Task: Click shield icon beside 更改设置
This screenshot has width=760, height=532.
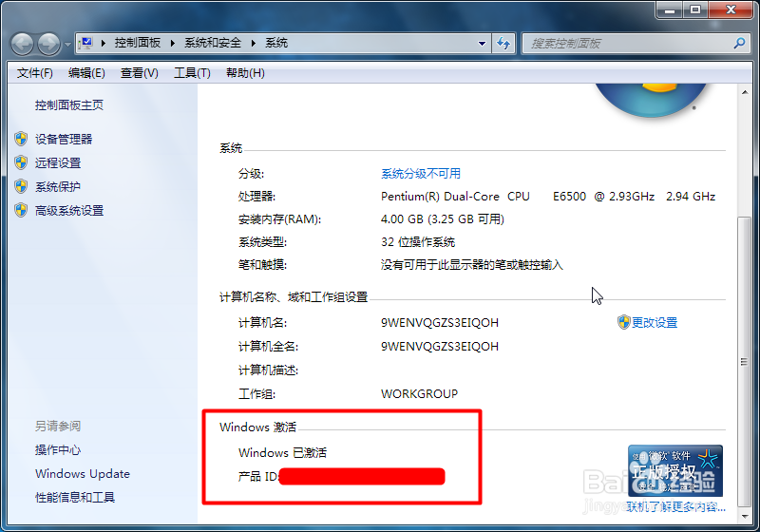Action: pyautogui.click(x=623, y=322)
